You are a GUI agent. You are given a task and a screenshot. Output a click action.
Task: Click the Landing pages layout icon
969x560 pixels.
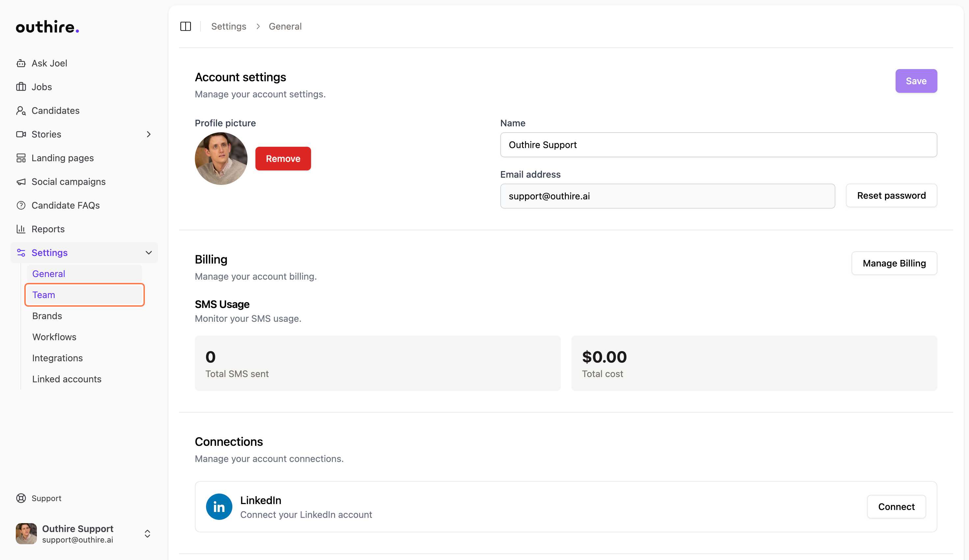(x=21, y=158)
